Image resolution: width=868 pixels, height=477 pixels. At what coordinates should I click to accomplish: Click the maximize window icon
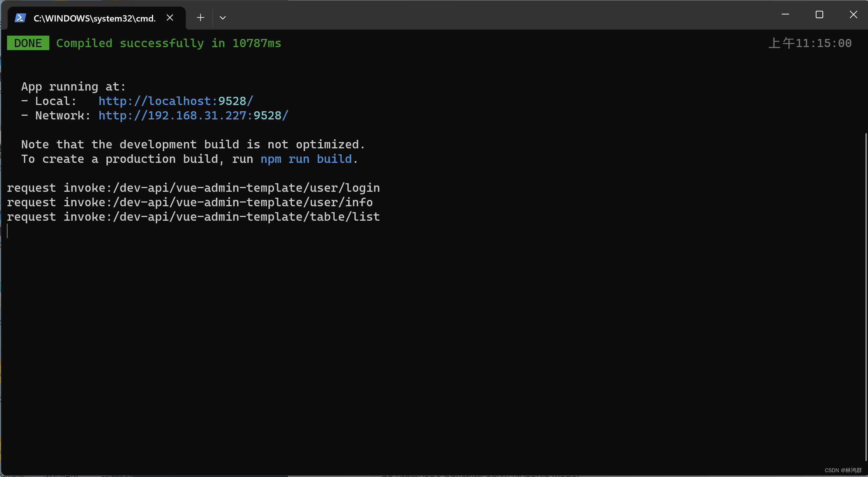tap(819, 15)
